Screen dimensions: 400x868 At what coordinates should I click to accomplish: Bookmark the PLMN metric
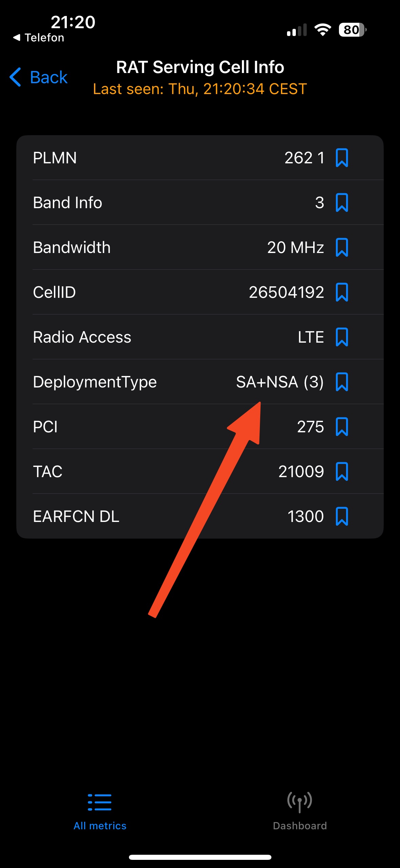[342, 158]
